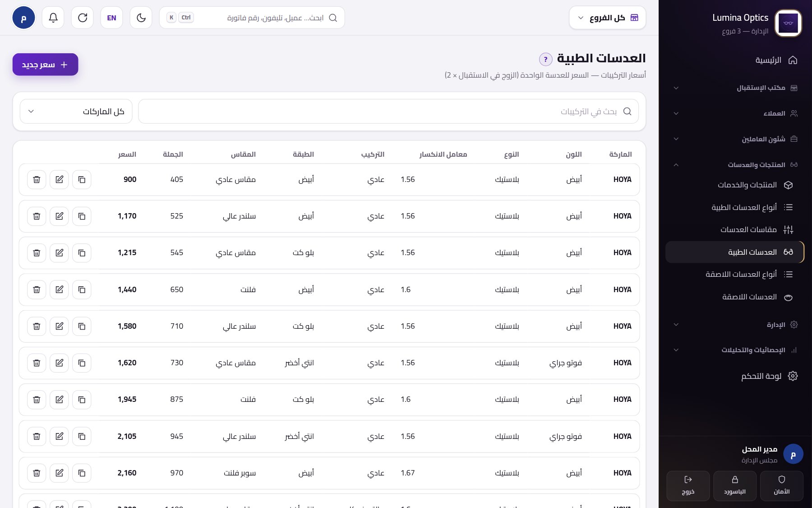Expand مكتب الإستقبال sidebar section
812x508 pixels.
735,88
